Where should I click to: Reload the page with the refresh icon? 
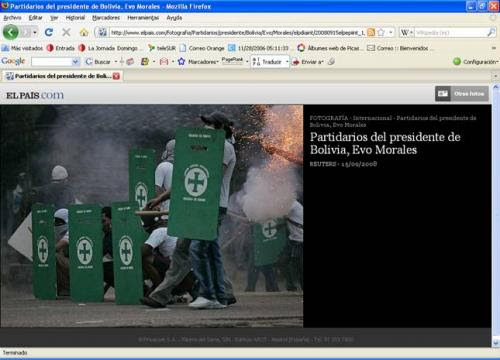click(x=49, y=32)
